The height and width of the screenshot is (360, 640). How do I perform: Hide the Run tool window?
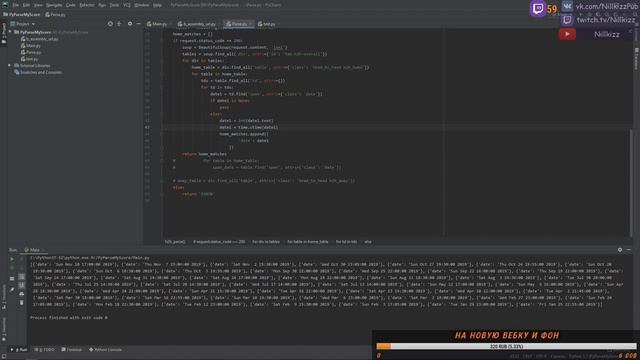tap(629, 249)
